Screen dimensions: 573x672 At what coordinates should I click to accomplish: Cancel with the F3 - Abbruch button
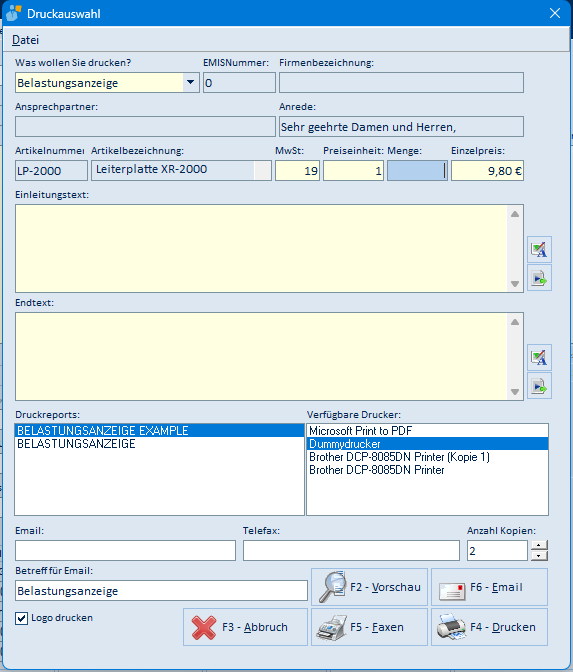point(246,627)
